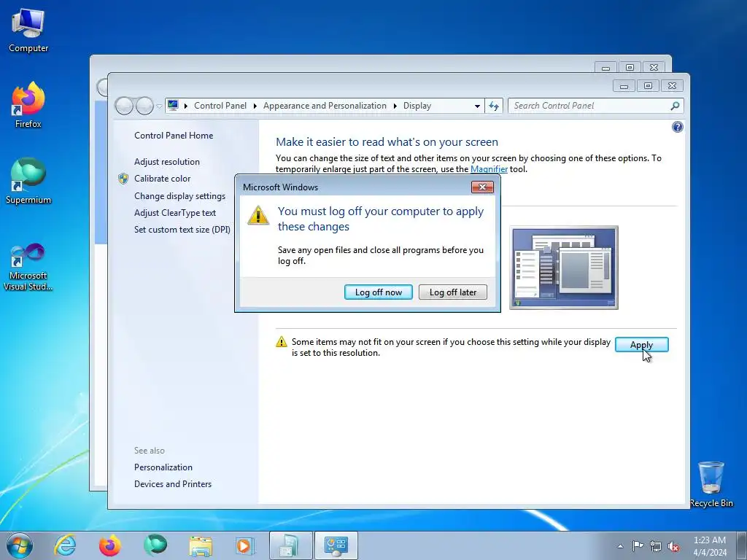Open the Action Center flag icon

pyautogui.click(x=638, y=546)
